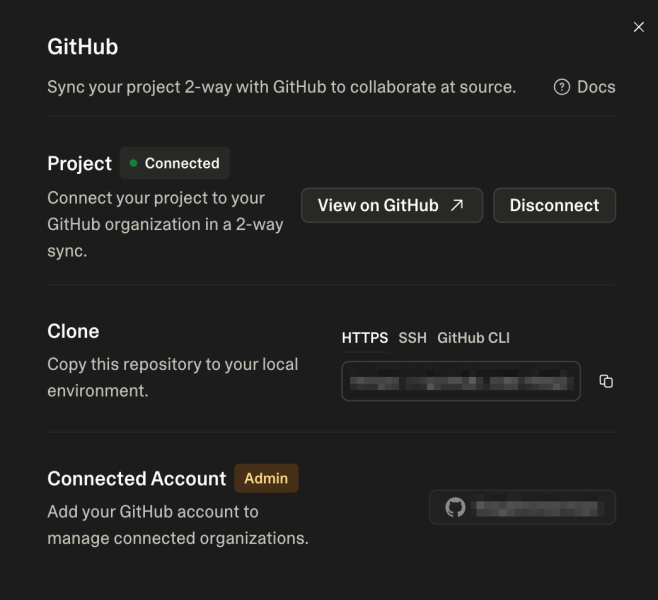Image resolution: width=658 pixels, height=600 pixels.
Task: Switch to the GitHub CLI tab
Action: coord(473,338)
